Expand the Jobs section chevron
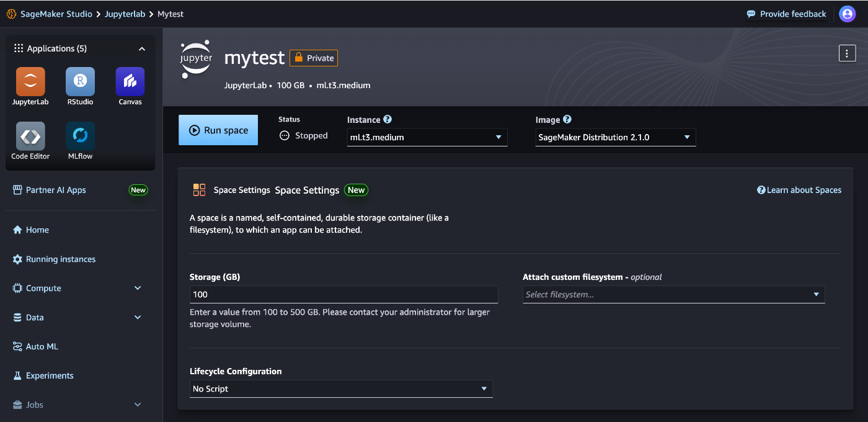 pyautogui.click(x=138, y=405)
